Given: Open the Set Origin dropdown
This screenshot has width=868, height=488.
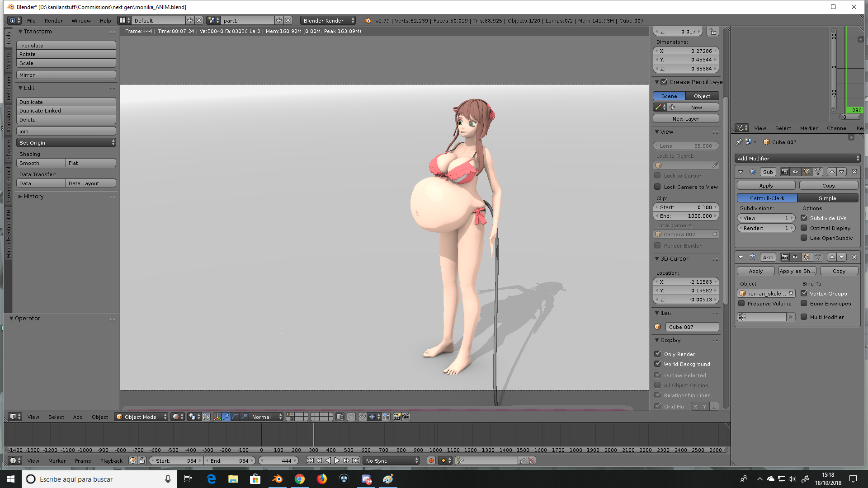Looking at the screenshot, I should pos(66,142).
